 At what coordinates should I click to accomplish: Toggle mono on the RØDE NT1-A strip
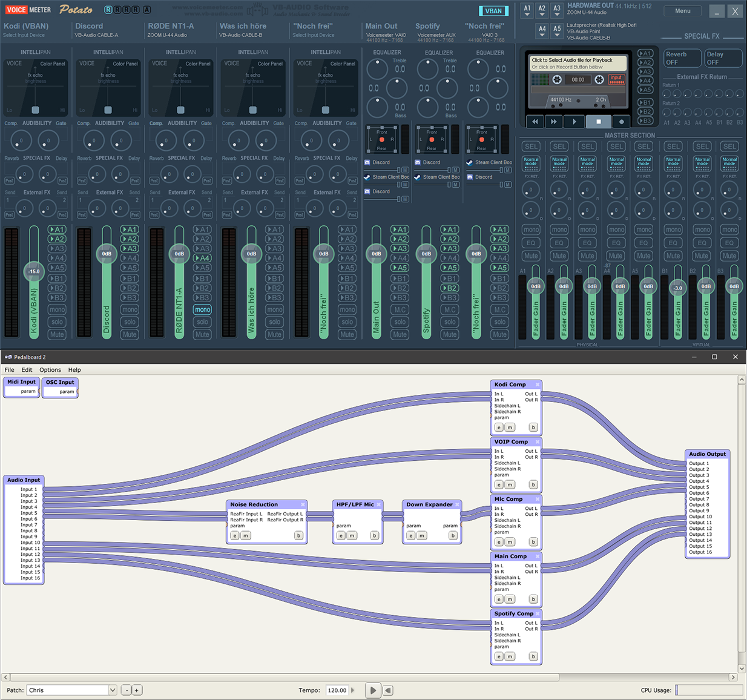[202, 309]
